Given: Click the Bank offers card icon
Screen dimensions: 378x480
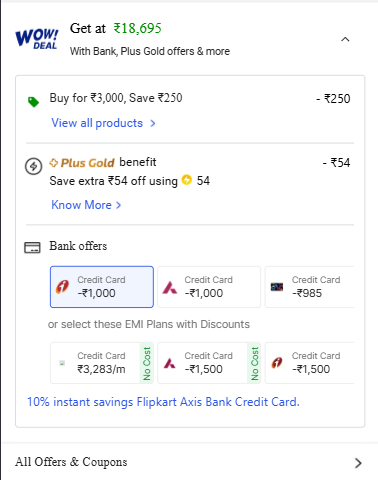Looking at the screenshot, I should pos(32,248).
